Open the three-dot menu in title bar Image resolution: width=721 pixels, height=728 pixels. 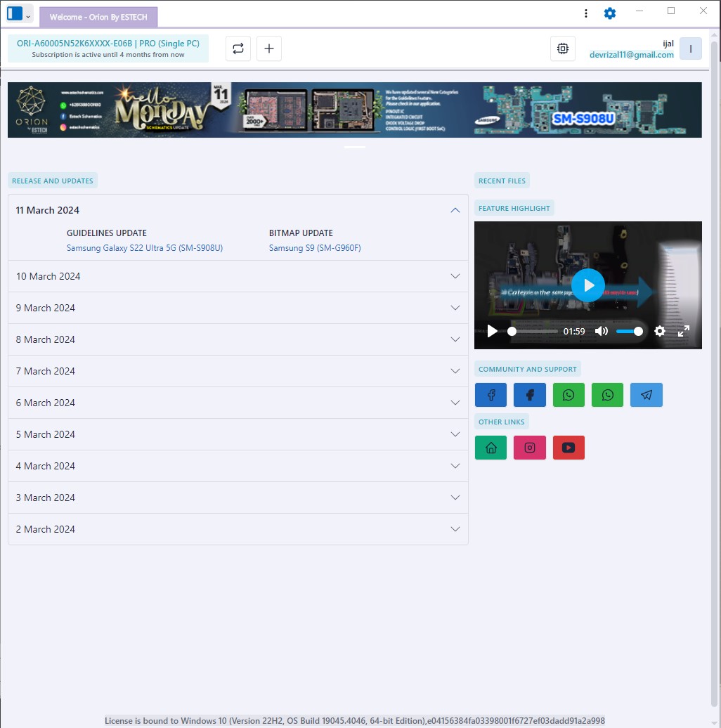(586, 13)
